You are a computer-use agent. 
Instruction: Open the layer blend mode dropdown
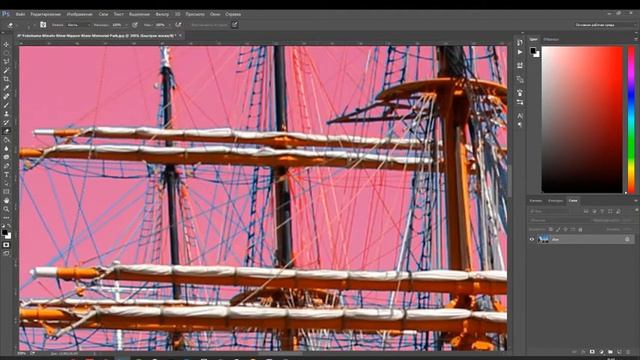pyautogui.click(x=558, y=220)
